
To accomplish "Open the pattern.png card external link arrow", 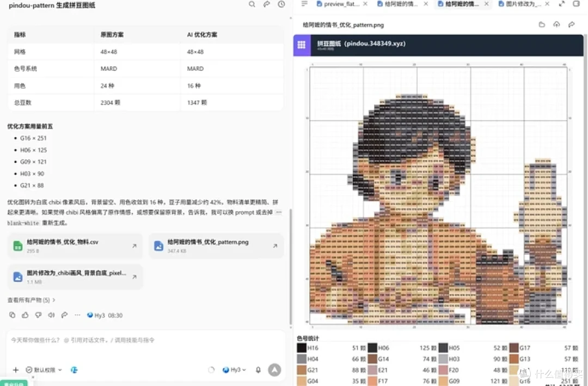I will click(x=275, y=246).
